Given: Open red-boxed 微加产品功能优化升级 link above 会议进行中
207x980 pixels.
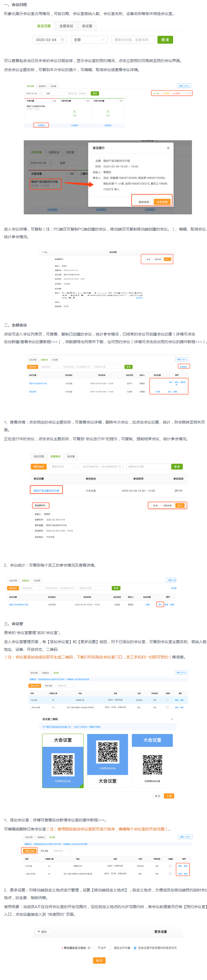Looking at the screenshot, I should 46,490.
